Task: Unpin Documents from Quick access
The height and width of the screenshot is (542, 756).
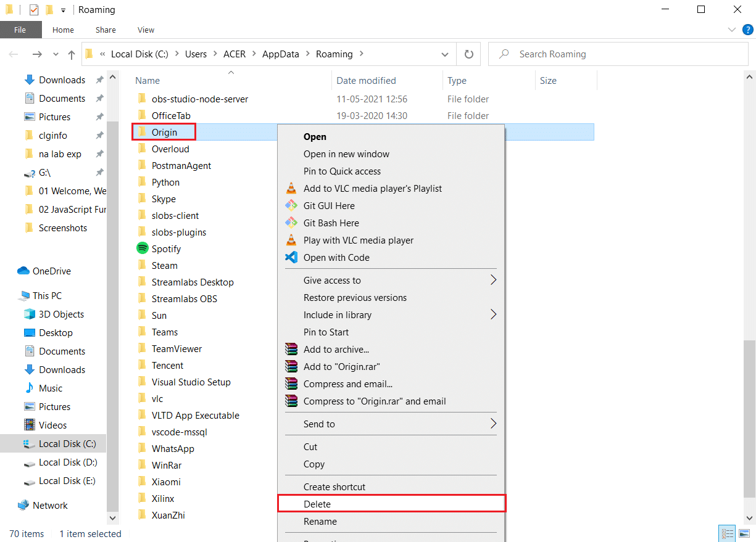Action: [x=99, y=98]
